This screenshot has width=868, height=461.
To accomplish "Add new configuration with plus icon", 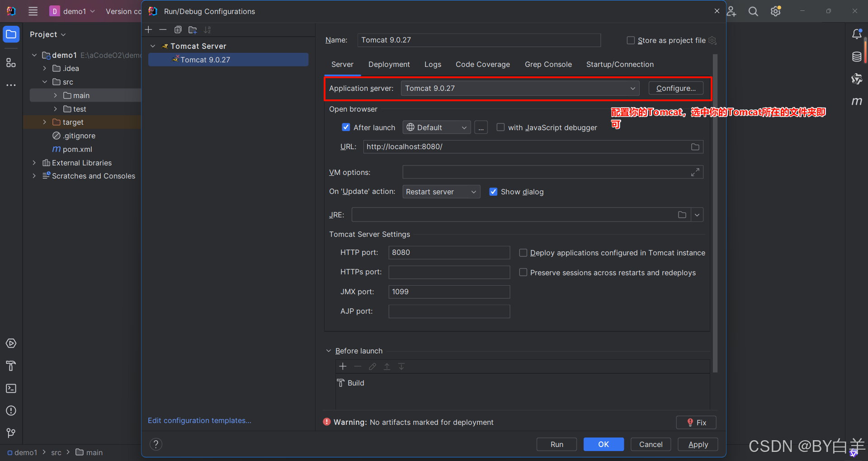I will [x=148, y=30].
